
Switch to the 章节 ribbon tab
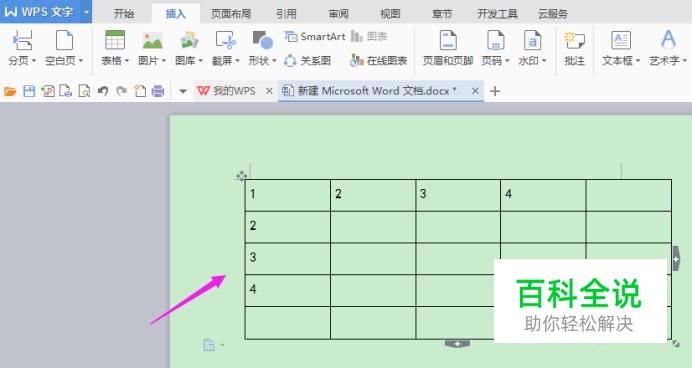pyautogui.click(x=442, y=14)
